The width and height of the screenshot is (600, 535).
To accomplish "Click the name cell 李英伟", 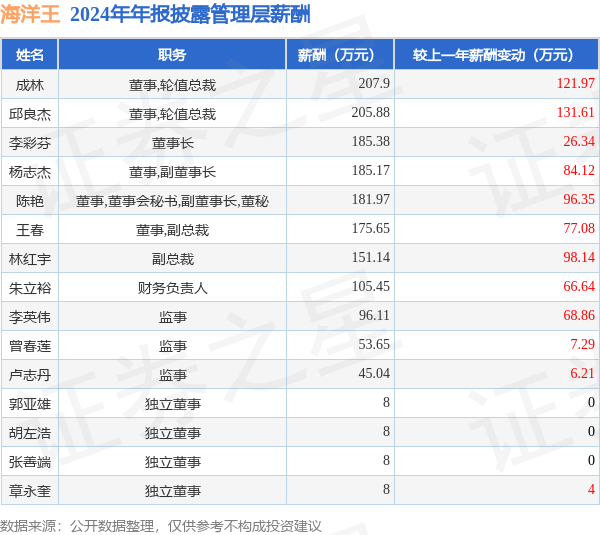I will [30, 317].
